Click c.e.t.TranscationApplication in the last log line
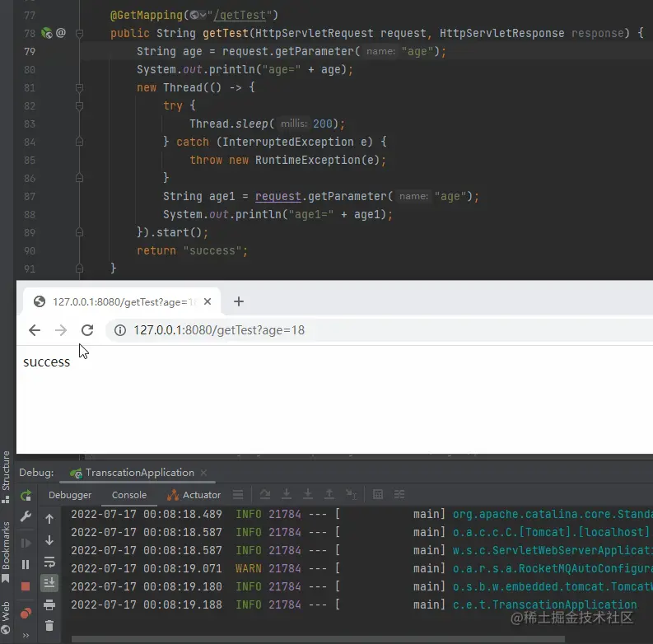The height and width of the screenshot is (644, 653). tap(545, 604)
